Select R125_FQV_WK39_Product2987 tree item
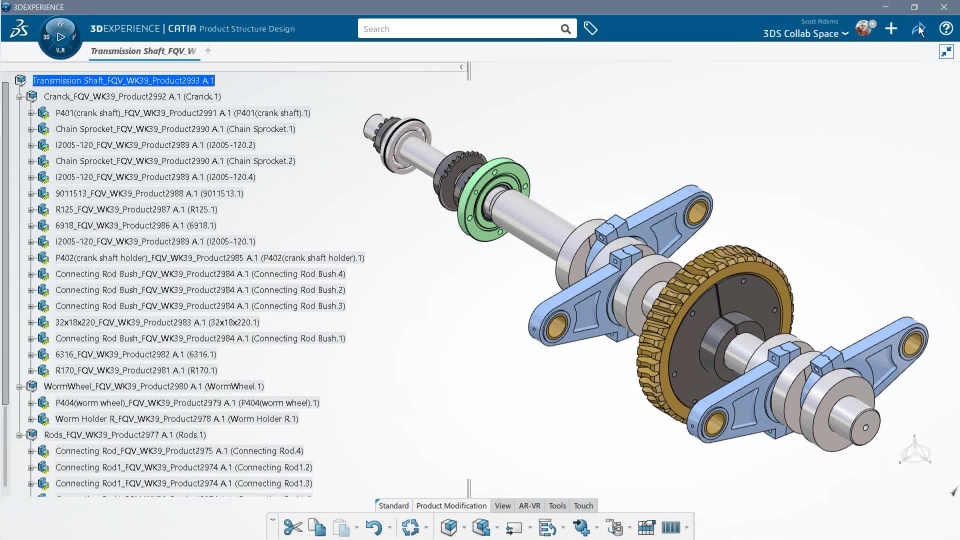 [136, 209]
